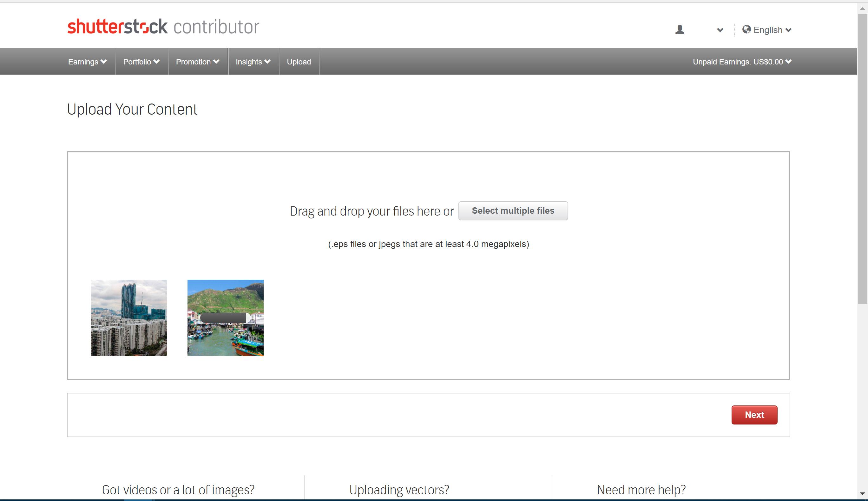The image size is (868, 501).
Task: Open the Portfolio menu
Action: (x=141, y=62)
